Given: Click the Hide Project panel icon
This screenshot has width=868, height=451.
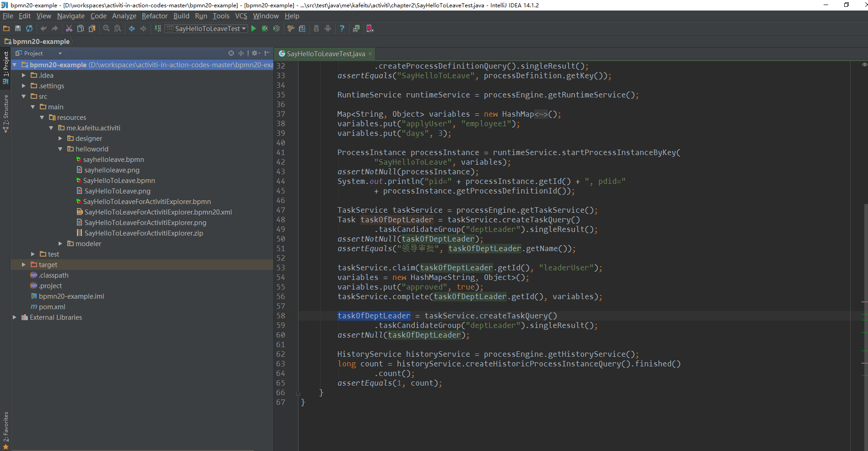Looking at the screenshot, I should (267, 54).
